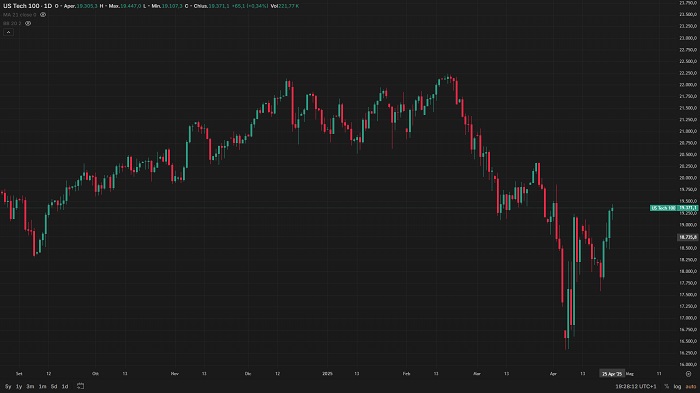Click the Feb label on time axis
Viewport: 700px width, 393px height.
406,374
